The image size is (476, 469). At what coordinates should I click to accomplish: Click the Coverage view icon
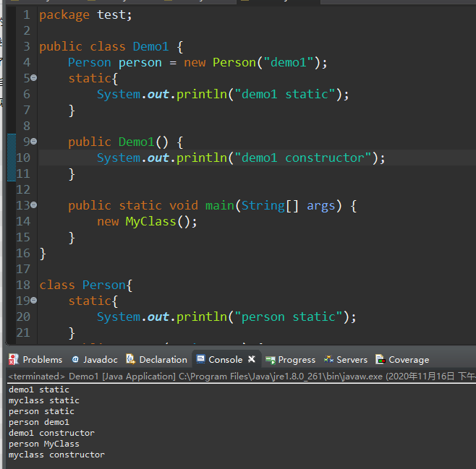tap(381, 359)
